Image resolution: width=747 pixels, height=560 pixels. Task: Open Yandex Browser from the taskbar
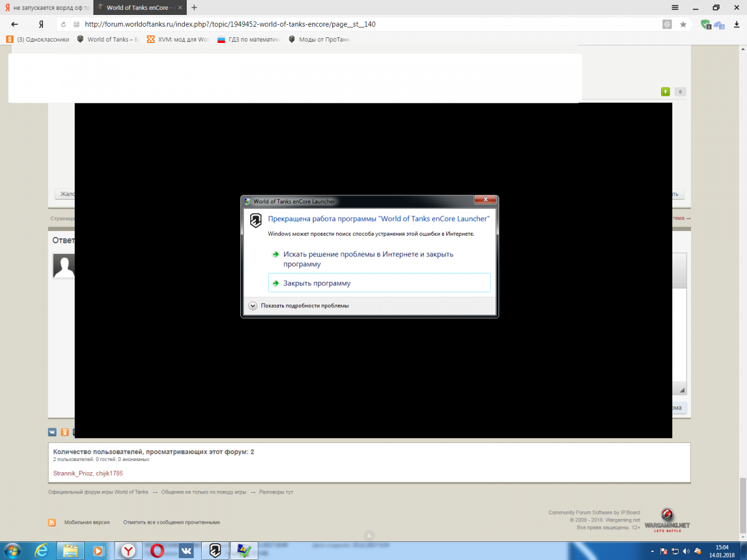pos(128,551)
